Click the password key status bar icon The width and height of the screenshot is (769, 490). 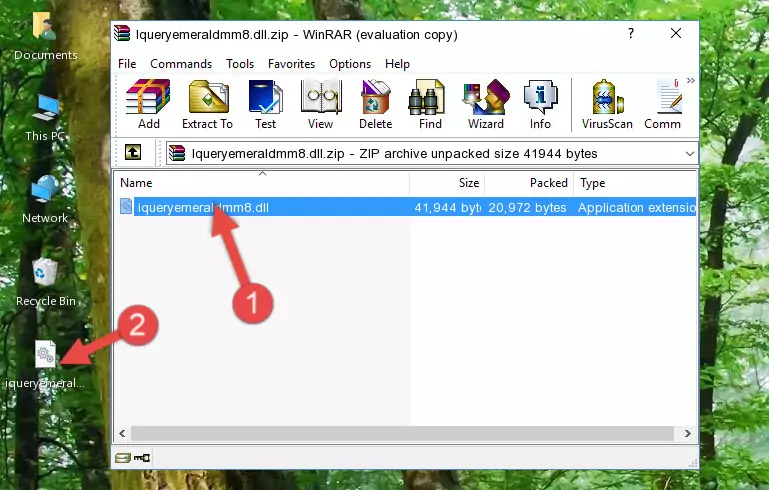pyautogui.click(x=142, y=458)
